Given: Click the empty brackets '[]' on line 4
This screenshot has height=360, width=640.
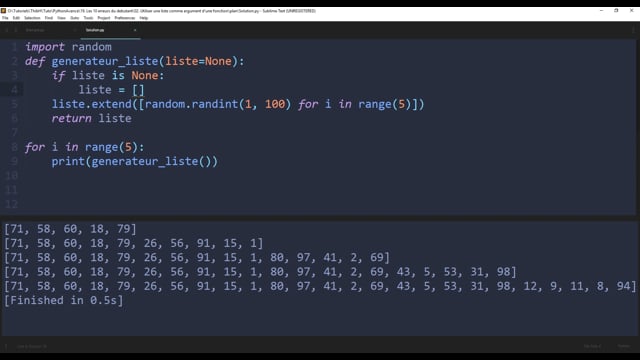Looking at the screenshot, I should click(x=138, y=90).
